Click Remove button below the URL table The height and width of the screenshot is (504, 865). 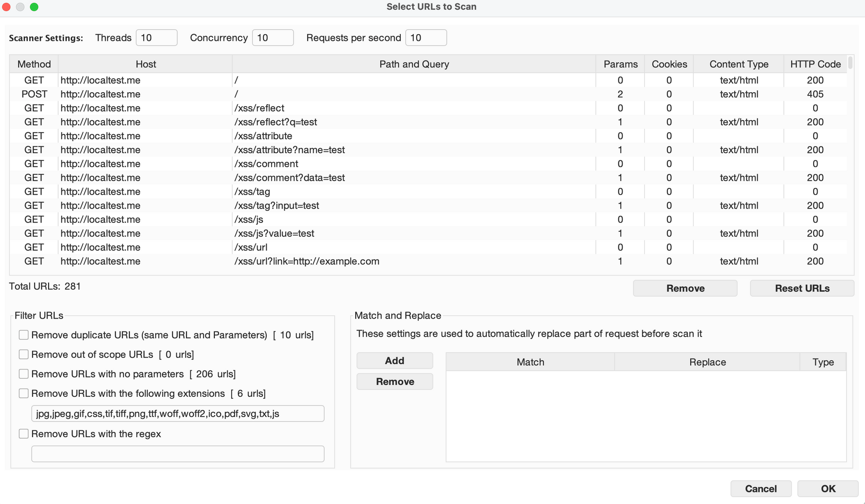[x=685, y=288]
